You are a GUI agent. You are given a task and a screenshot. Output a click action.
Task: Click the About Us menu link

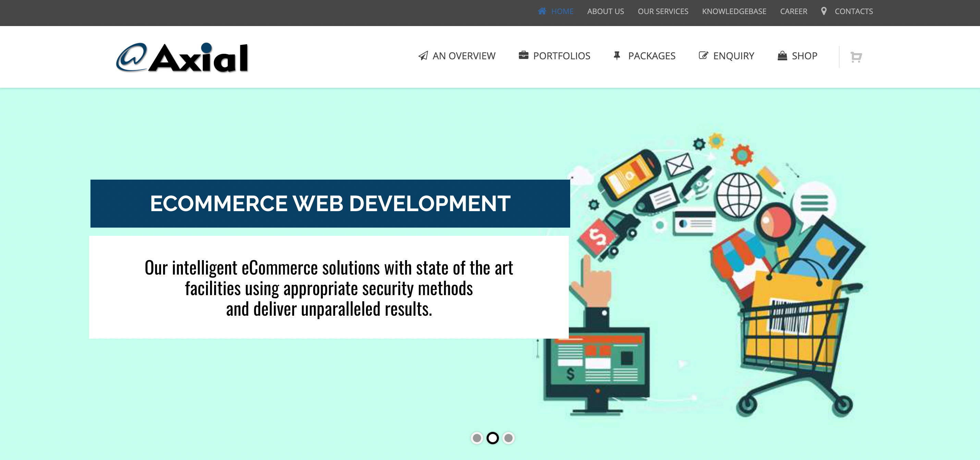click(x=605, y=11)
